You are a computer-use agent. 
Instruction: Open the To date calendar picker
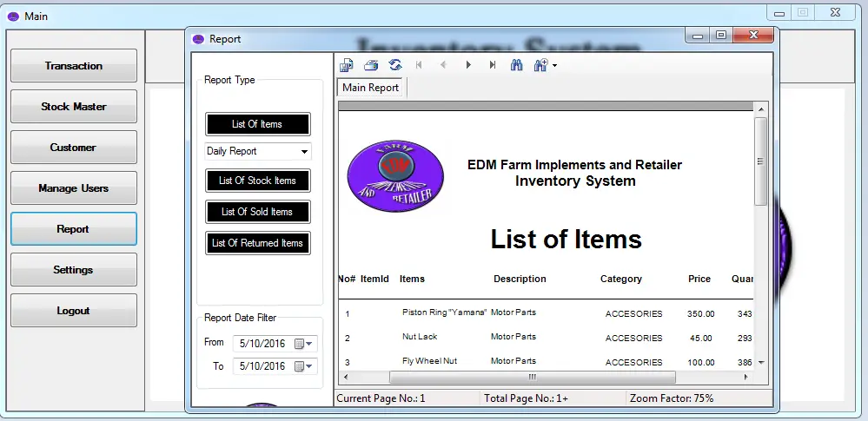point(303,366)
